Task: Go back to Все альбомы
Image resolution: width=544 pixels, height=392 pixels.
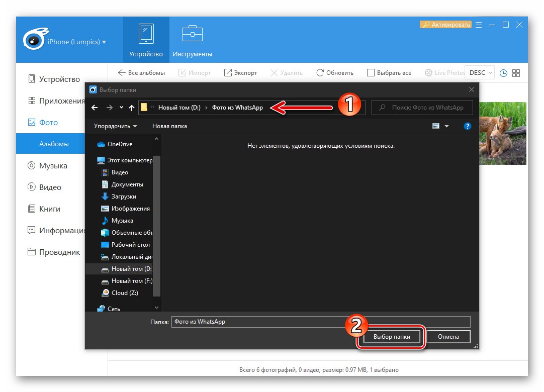Action: [x=141, y=73]
